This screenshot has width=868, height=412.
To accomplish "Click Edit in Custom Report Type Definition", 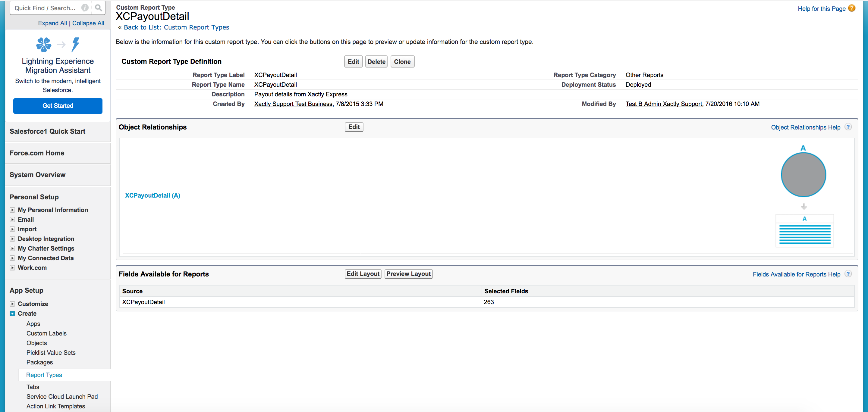I will (x=353, y=62).
